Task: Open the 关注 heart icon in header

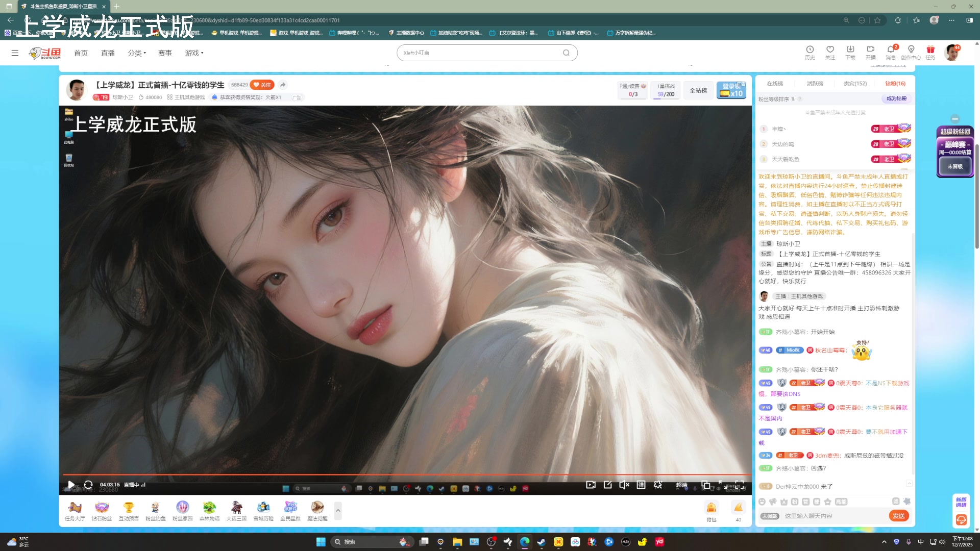Action: click(830, 49)
